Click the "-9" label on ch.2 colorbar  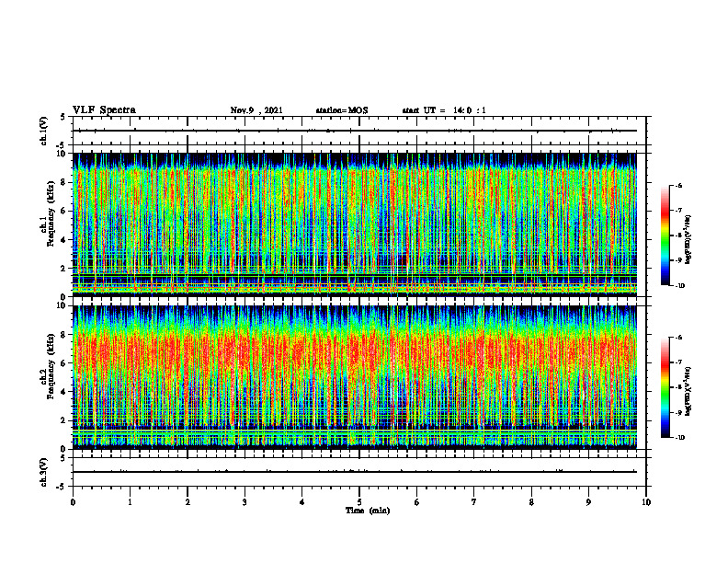678,412
